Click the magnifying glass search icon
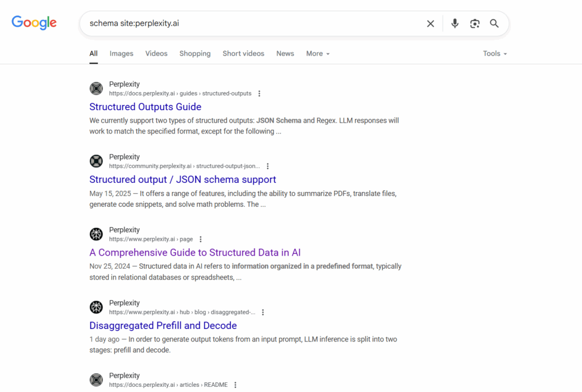Screen dimensions: 582x392 494,24
